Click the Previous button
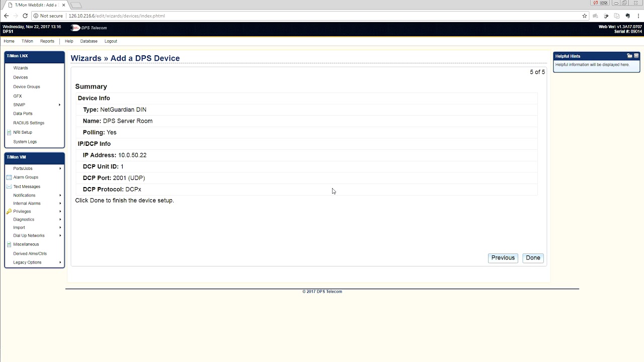Screen dimensions: 644x362 tap(503, 258)
